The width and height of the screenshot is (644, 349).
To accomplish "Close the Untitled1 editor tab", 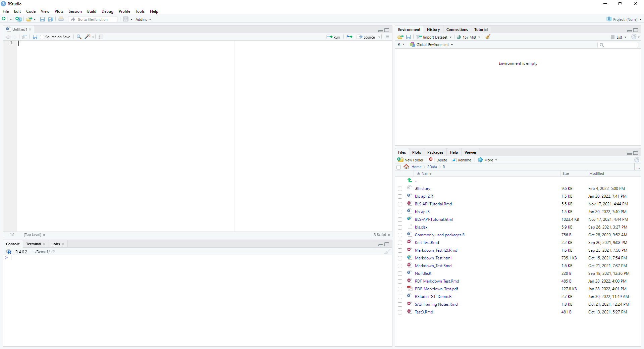I will coord(30,30).
